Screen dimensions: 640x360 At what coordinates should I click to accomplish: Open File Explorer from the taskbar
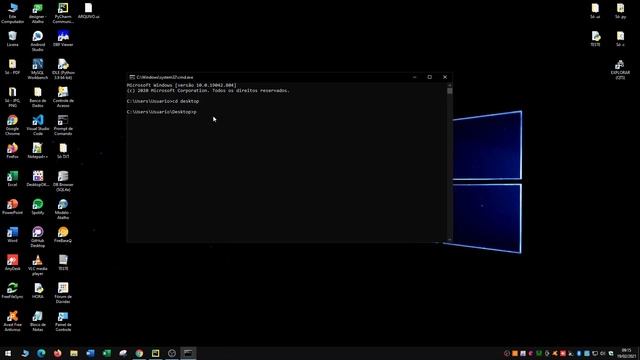(74, 353)
